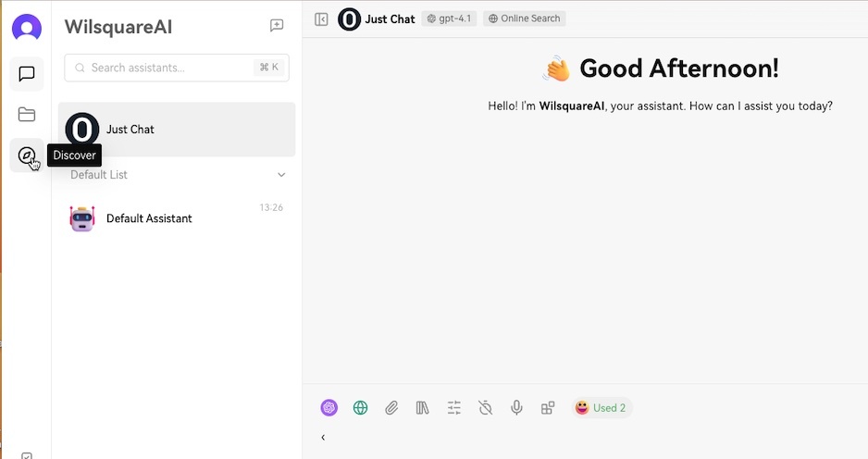Open the Discover compass icon
Viewport: 868px width, 459px height.
[x=27, y=155]
